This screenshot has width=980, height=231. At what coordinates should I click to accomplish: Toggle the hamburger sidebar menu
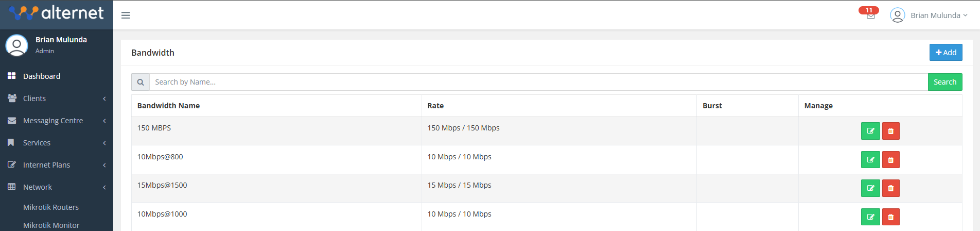tap(126, 15)
